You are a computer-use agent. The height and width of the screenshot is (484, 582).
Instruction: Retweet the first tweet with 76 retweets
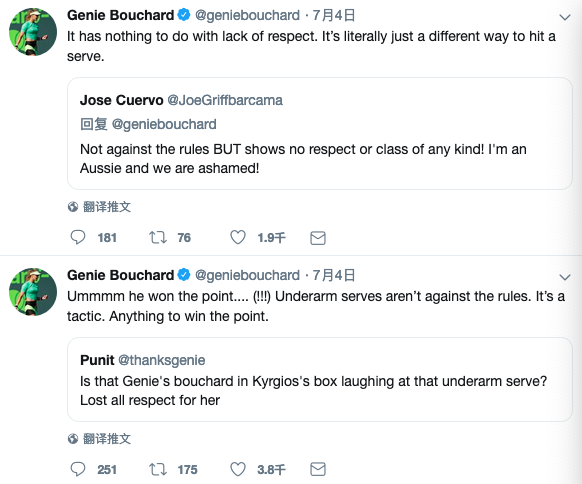pos(158,238)
